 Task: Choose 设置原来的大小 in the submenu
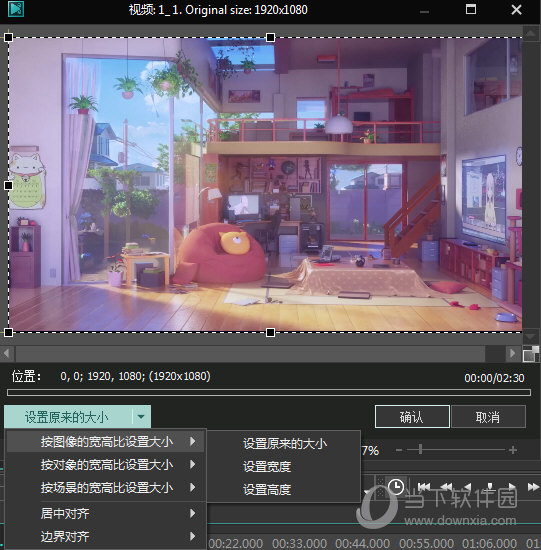285,444
